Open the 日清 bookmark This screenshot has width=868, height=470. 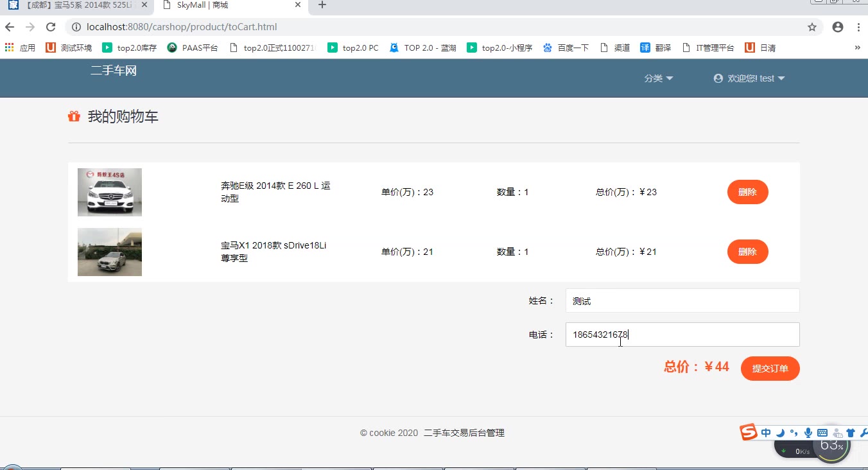click(760, 48)
